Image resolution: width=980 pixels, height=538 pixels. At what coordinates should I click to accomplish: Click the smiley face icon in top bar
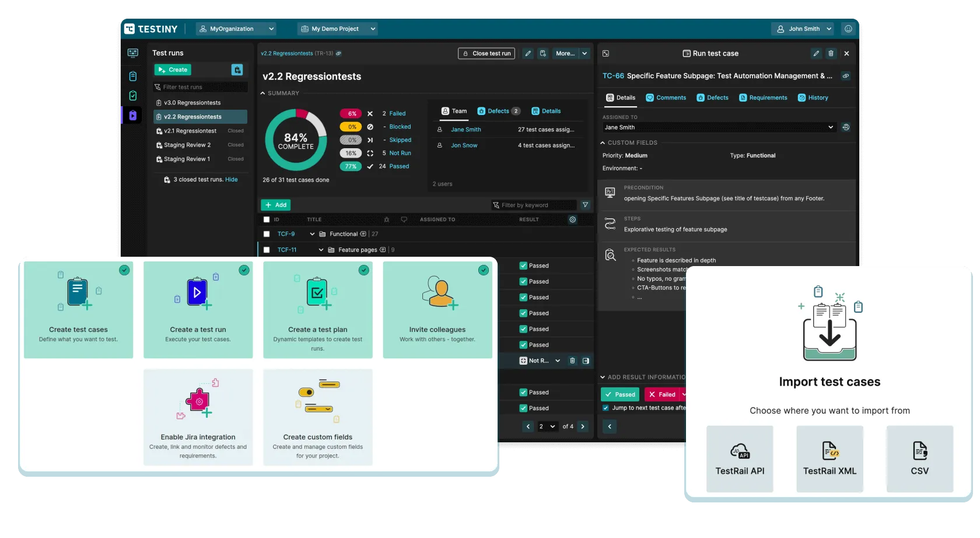click(x=848, y=29)
